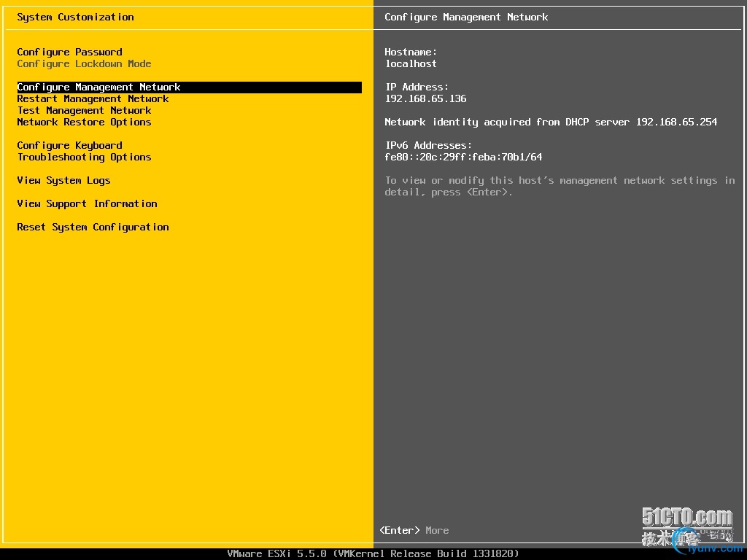Click the VMware ESXi 5.5.0 build status line
The image size is (747, 560).
click(x=373, y=554)
